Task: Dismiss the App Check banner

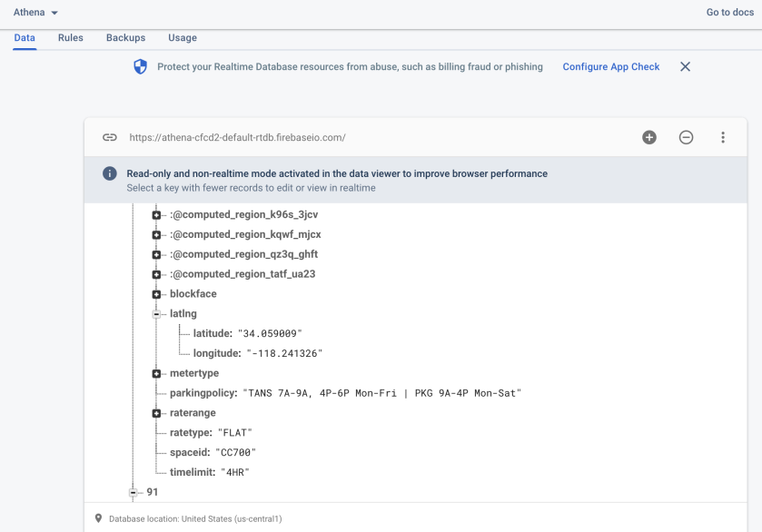Action: [x=685, y=66]
